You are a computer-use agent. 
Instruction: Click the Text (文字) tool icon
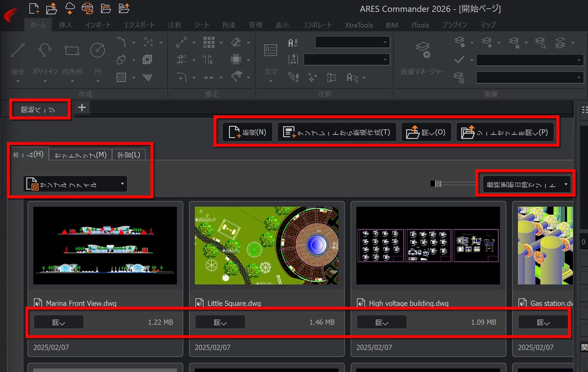coord(270,51)
